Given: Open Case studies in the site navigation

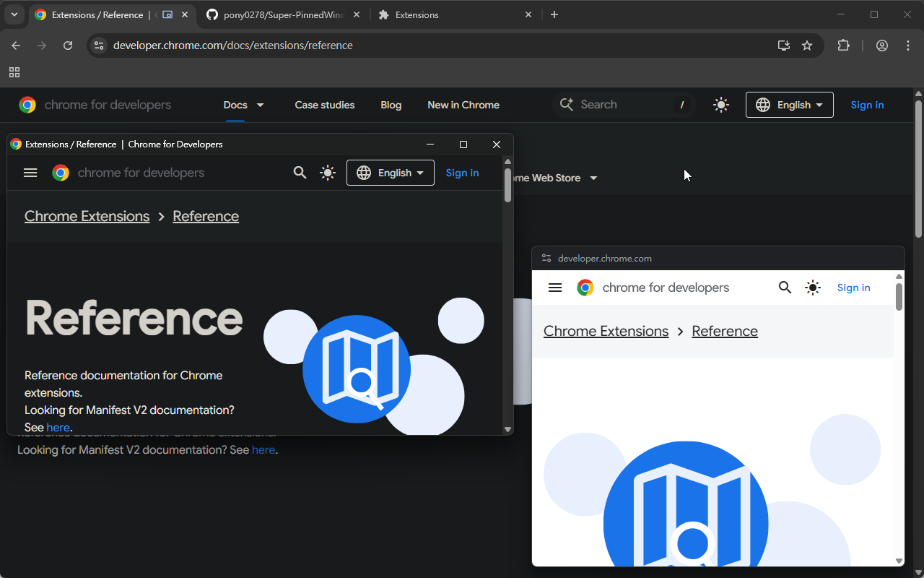Looking at the screenshot, I should point(325,105).
